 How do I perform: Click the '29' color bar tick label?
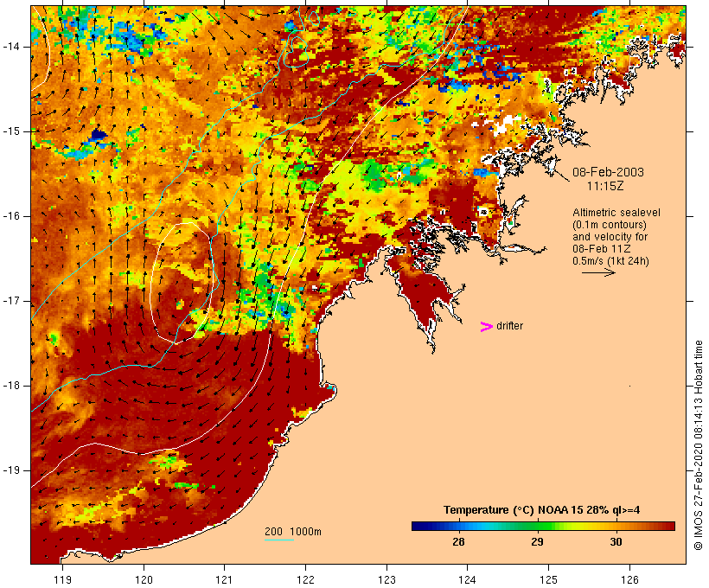(x=537, y=542)
